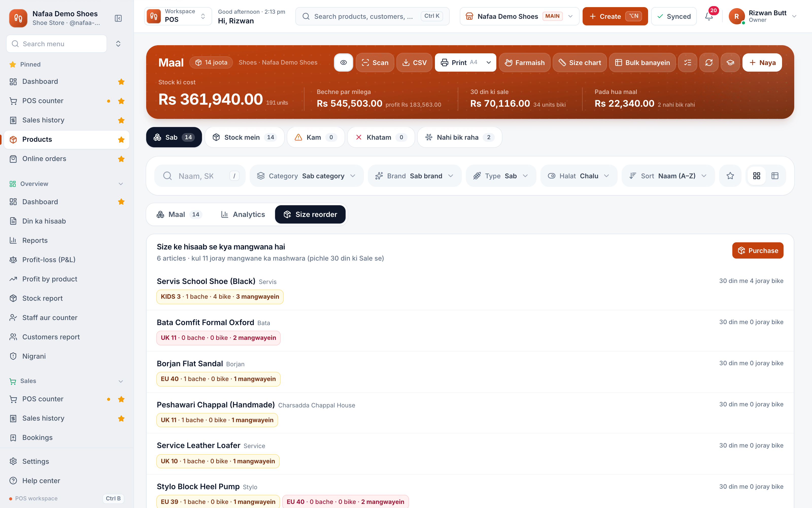This screenshot has height=508, width=812.
Task: Open Halat Chalu dropdown
Action: (x=579, y=176)
